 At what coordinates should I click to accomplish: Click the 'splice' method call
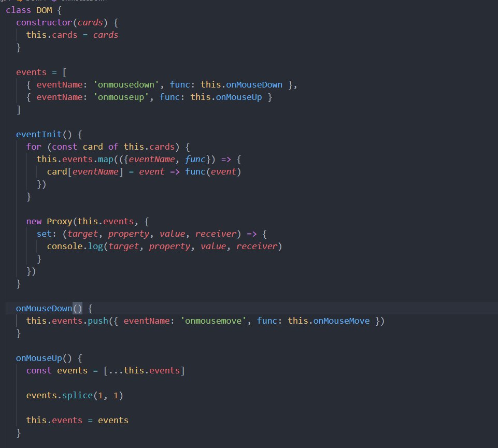(77, 395)
